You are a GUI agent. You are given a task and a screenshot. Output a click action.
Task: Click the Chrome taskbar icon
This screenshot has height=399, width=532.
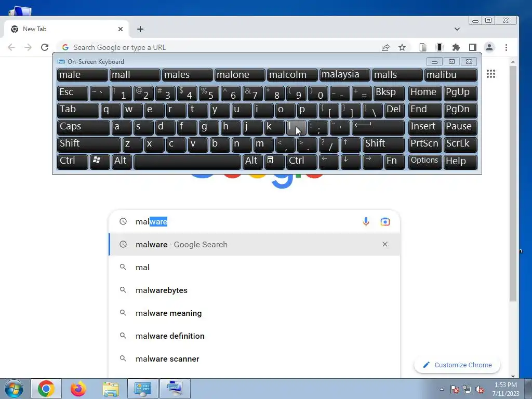point(46,389)
